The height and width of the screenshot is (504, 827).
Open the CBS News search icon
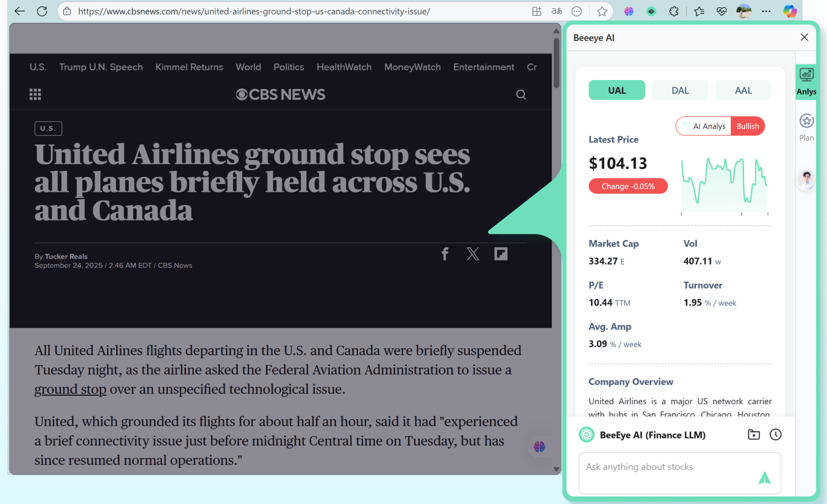point(521,94)
